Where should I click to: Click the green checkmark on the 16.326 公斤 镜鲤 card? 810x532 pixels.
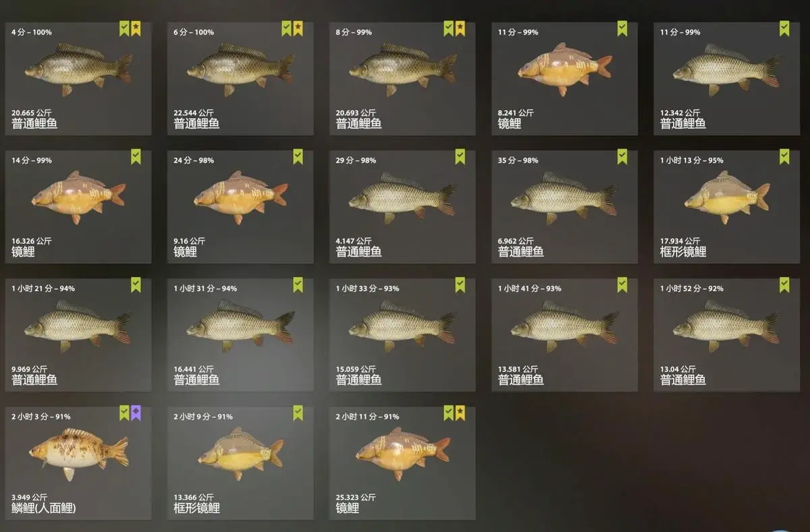coord(136,157)
